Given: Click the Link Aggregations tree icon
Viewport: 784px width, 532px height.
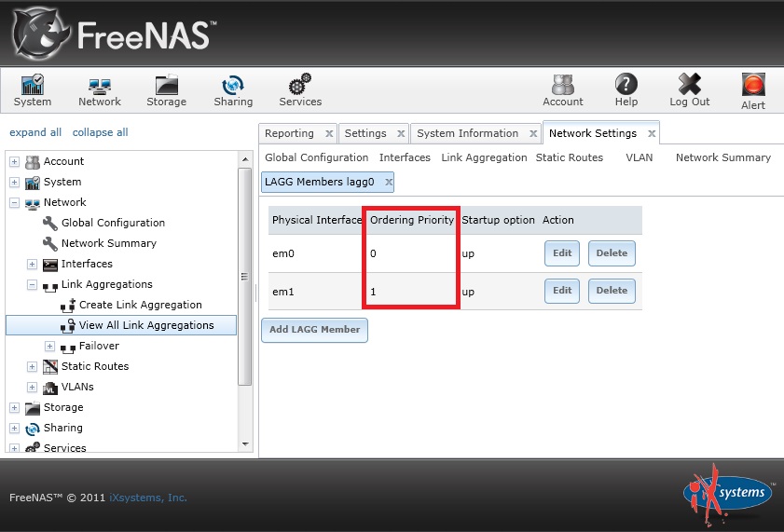Looking at the screenshot, I should tap(50, 286).
